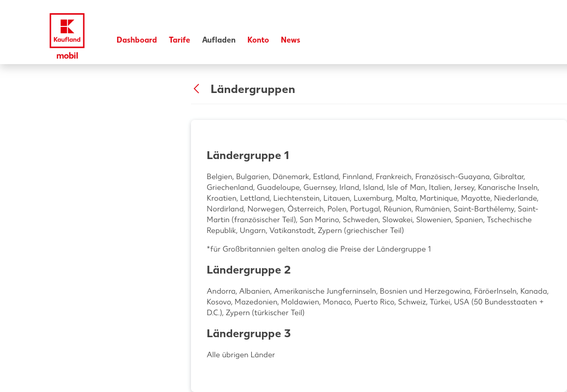567x392 pixels.
Task: Click the mobil label under the logo
Action: click(x=67, y=55)
